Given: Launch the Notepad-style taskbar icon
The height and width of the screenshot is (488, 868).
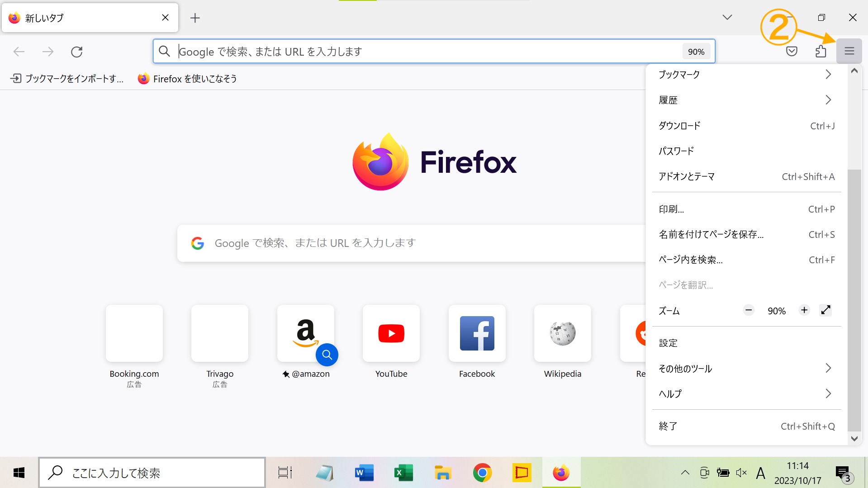Looking at the screenshot, I should pyautogui.click(x=324, y=473).
